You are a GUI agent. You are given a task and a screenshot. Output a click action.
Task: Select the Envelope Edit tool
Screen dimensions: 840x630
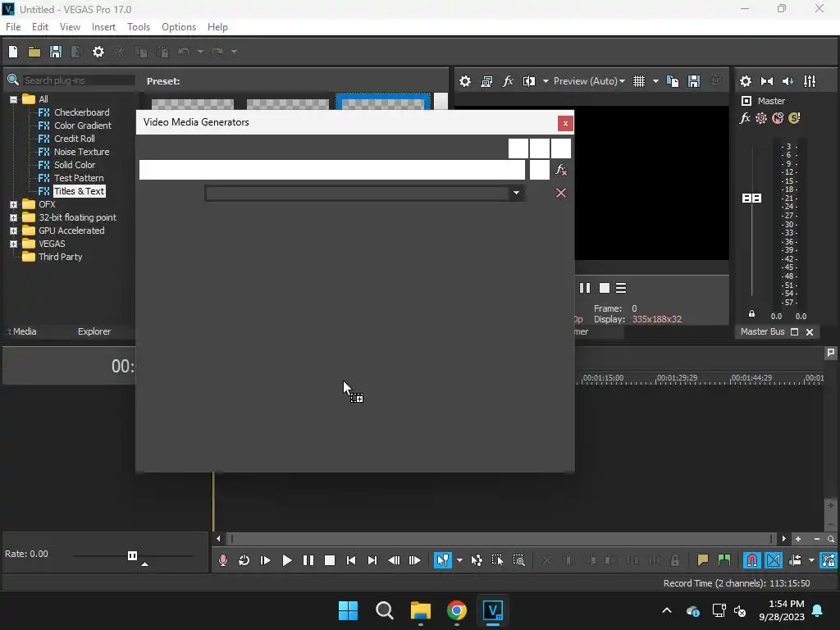tap(477, 560)
